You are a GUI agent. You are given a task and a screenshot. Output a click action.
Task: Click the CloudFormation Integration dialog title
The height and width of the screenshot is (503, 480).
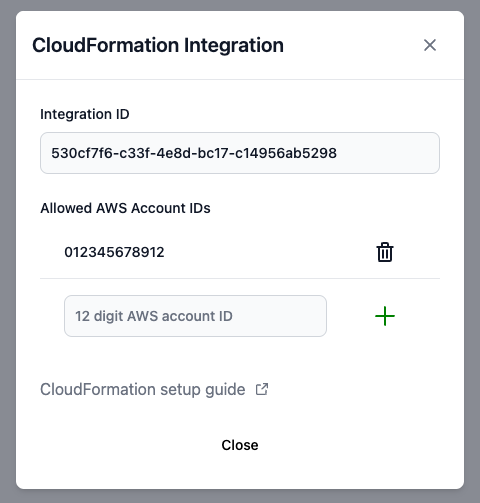(158, 45)
